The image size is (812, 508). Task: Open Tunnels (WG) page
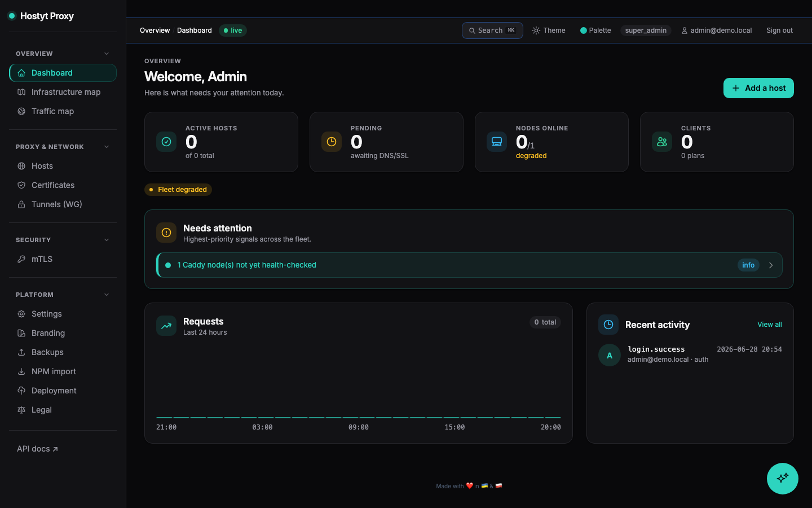tap(63, 204)
